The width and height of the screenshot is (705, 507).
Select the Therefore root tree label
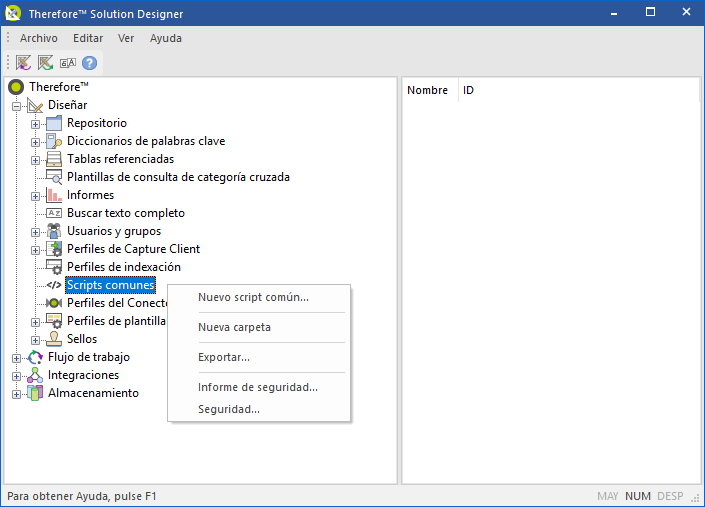click(x=58, y=87)
